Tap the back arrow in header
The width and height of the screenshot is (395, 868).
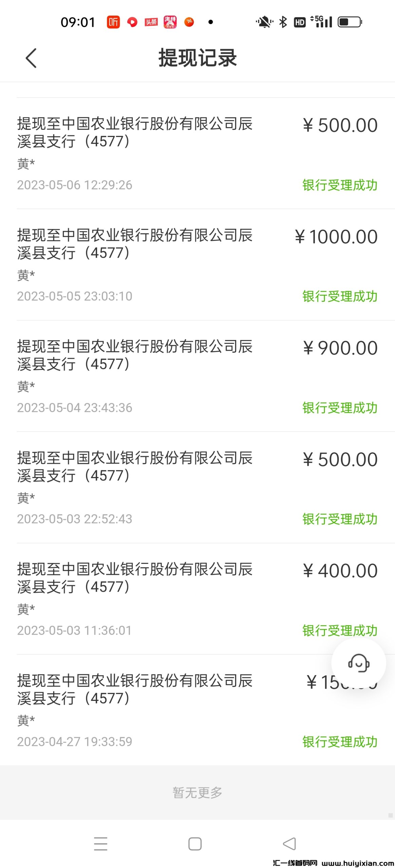click(x=31, y=58)
